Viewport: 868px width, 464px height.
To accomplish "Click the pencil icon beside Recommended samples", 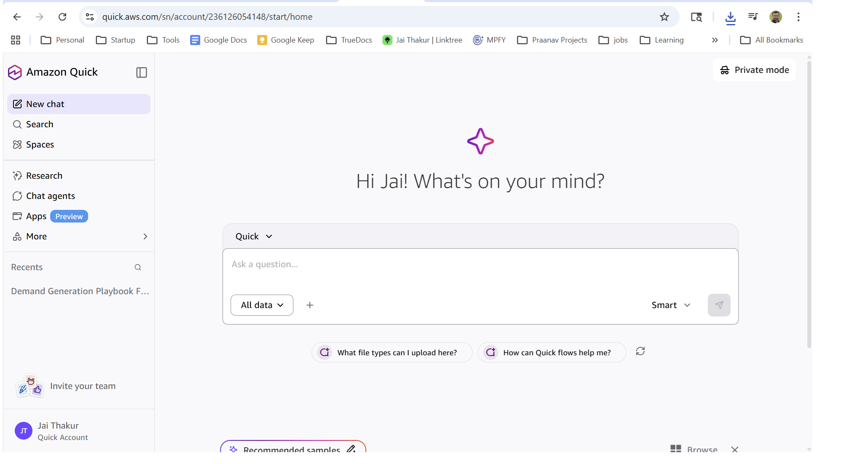I will pos(351,448).
